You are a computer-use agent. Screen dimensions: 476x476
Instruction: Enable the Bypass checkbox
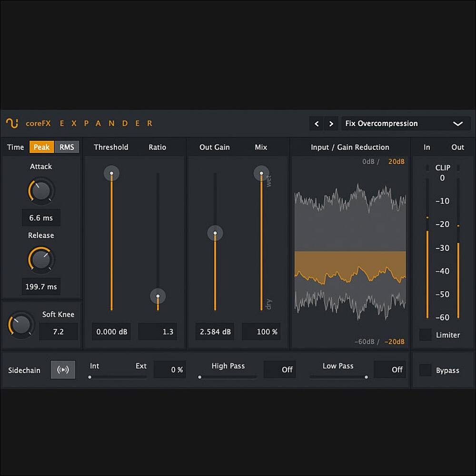[425, 370]
